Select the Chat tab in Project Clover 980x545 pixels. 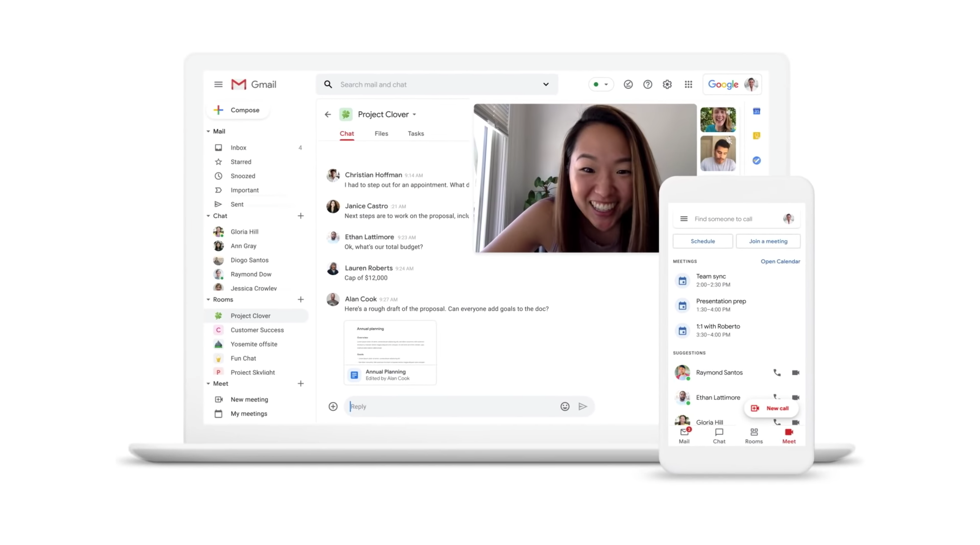[347, 133]
